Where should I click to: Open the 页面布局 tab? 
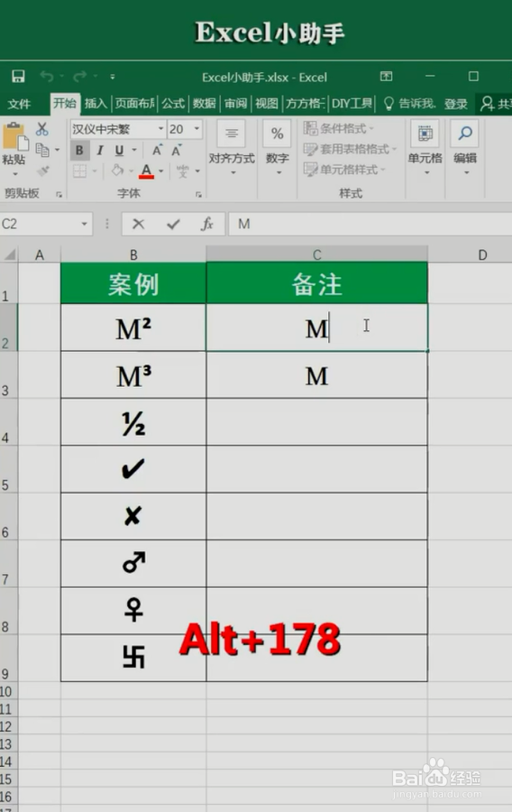point(134,104)
